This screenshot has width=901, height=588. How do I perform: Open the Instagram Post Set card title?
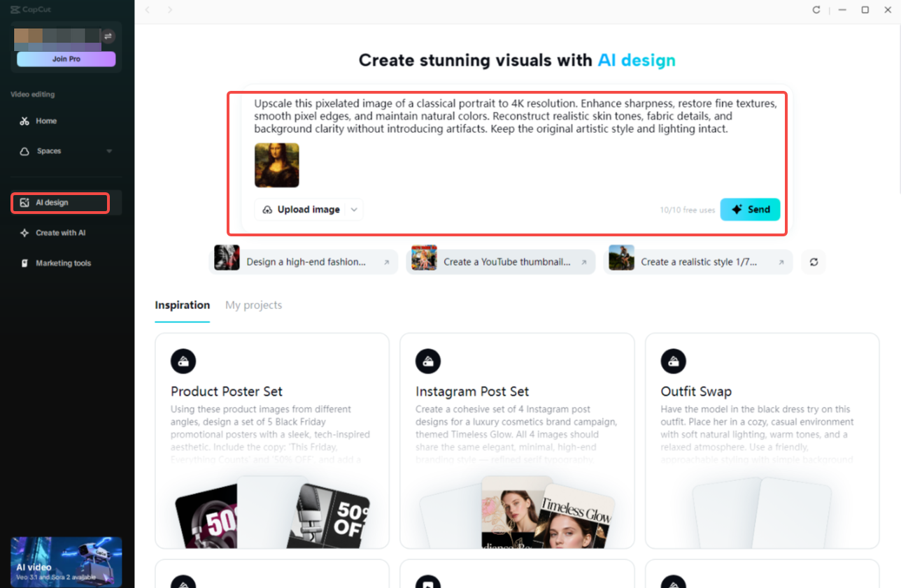pos(472,392)
